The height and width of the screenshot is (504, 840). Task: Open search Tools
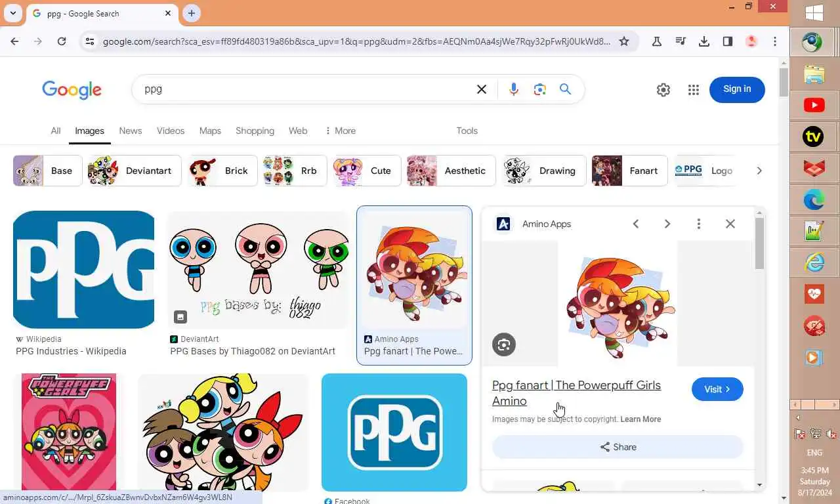coord(467,131)
